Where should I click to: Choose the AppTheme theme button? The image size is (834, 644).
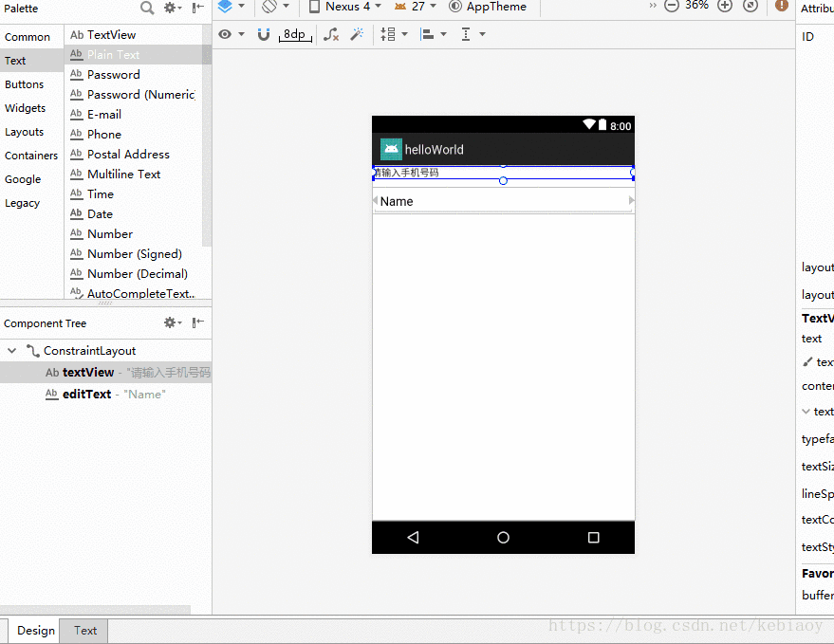488,7
